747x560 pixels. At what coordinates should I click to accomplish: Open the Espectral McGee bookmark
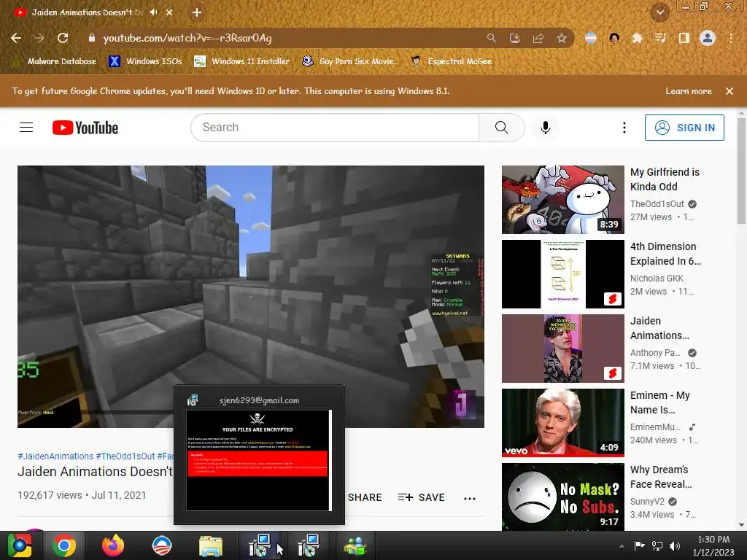(x=451, y=61)
